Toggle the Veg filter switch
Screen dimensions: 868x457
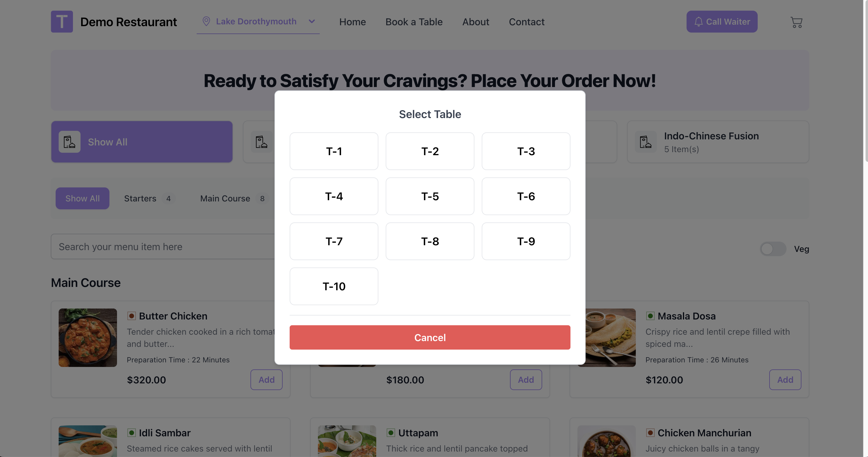773,249
